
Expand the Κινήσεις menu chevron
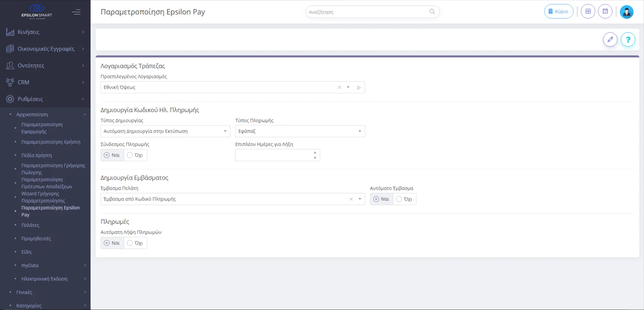coord(83,32)
